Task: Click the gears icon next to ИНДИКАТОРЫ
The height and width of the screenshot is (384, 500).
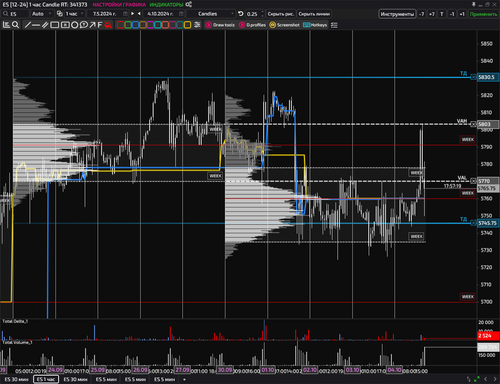Action: (x=189, y=4)
